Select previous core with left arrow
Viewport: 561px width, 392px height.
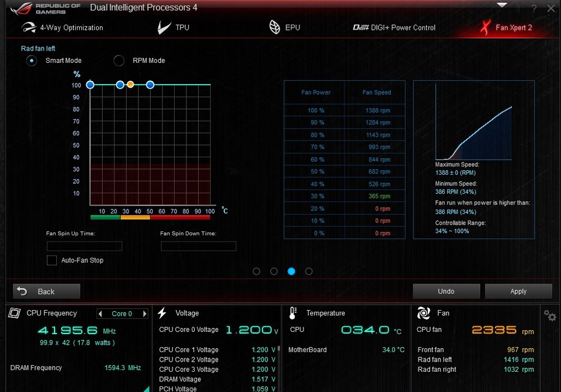pyautogui.click(x=100, y=314)
